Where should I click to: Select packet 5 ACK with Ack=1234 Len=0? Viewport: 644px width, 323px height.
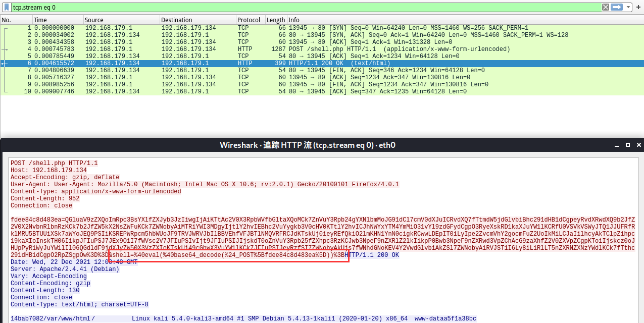click(322, 56)
